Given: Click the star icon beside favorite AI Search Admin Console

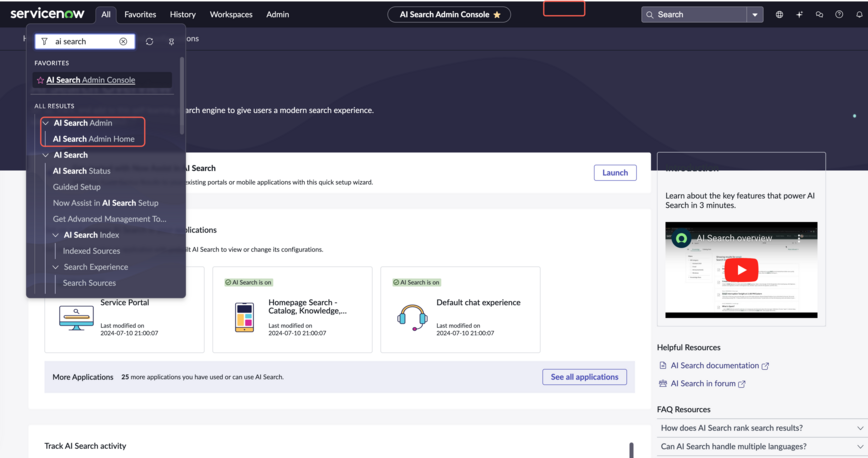Looking at the screenshot, I should click(x=40, y=80).
